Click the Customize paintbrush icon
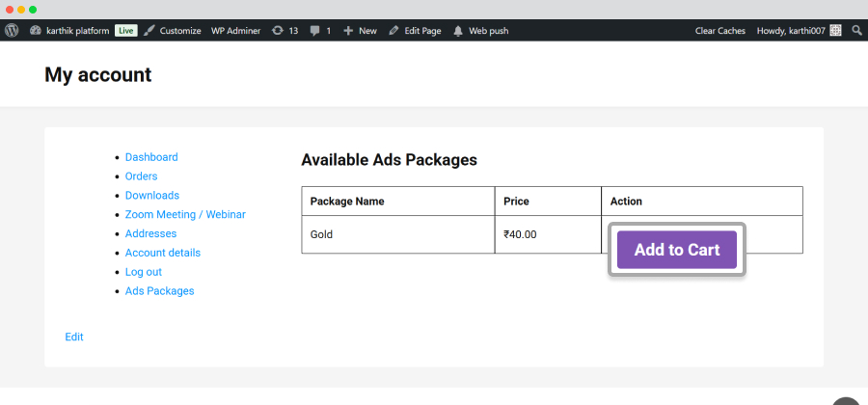 click(x=149, y=31)
